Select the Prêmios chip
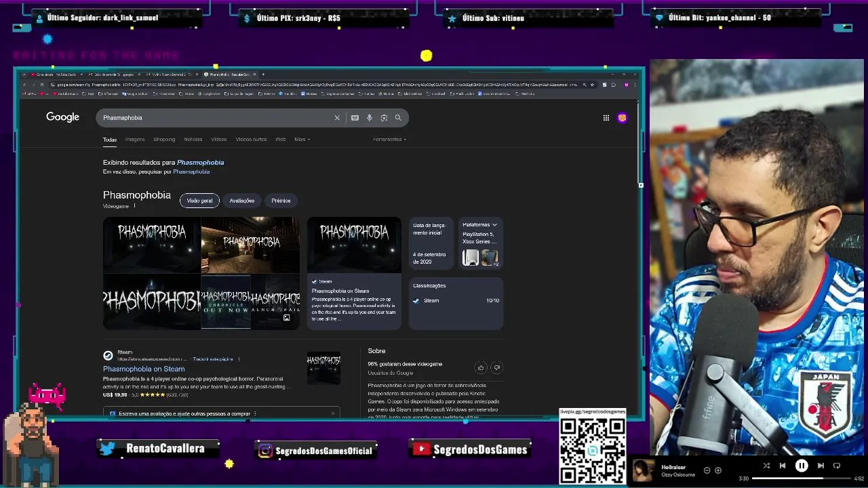This screenshot has height=488, width=868. pyautogui.click(x=281, y=201)
